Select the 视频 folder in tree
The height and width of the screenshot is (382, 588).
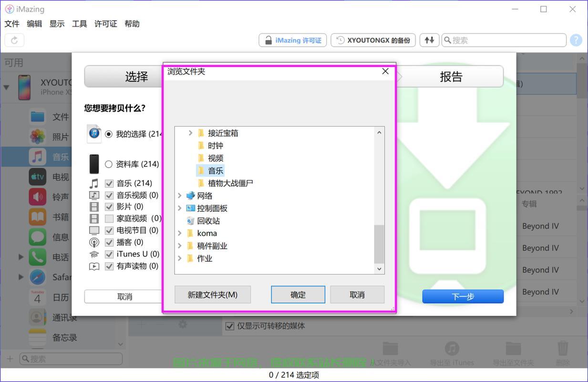click(x=210, y=158)
